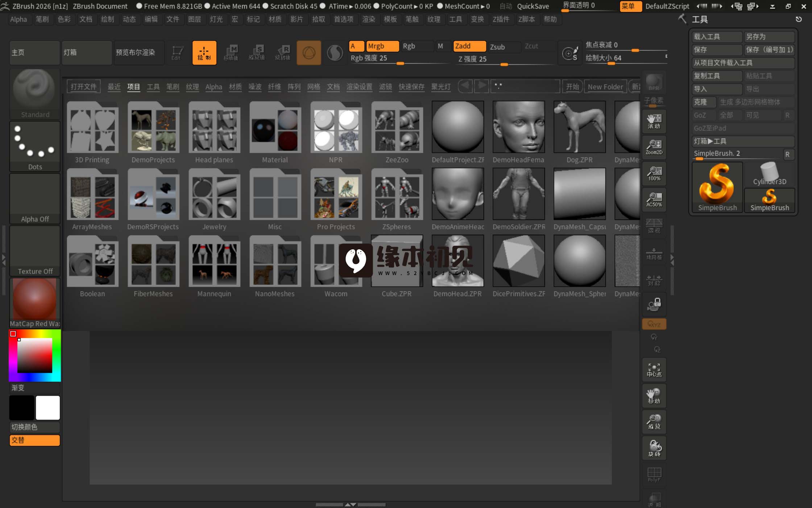
Task: Click the AC50% zoom icon
Action: [x=654, y=199]
